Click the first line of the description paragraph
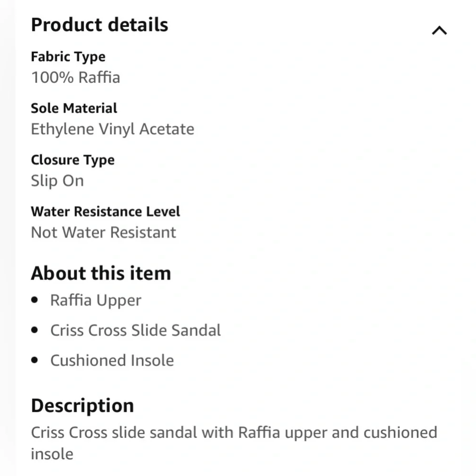The height and width of the screenshot is (476, 476). pos(234,433)
